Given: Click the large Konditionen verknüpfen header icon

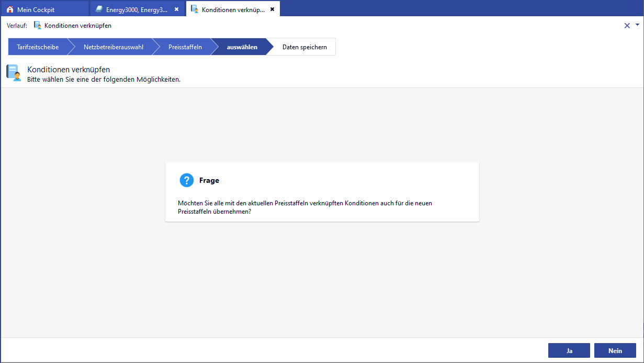Looking at the screenshot, I should (14, 73).
